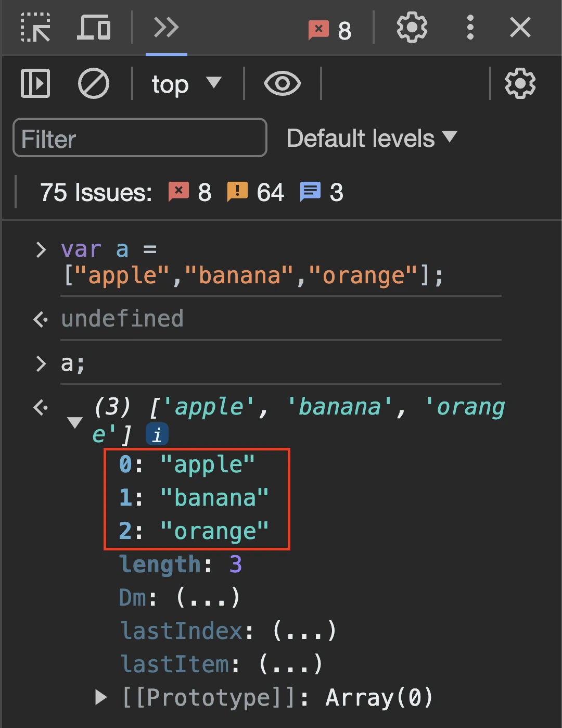Click the console Filter input field

pos(139,138)
